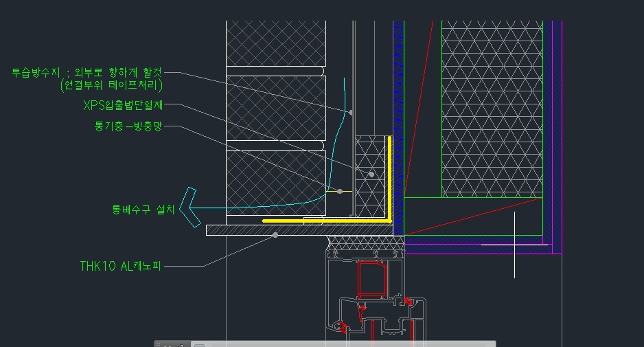Select the '퉁네수구 설치' label text
The image size is (644, 347).
coord(143,209)
